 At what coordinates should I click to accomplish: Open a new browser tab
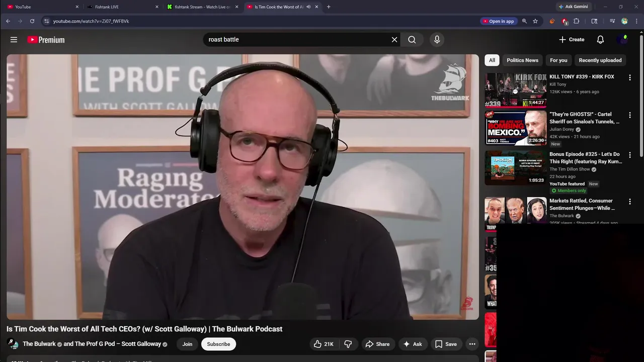[329, 7]
